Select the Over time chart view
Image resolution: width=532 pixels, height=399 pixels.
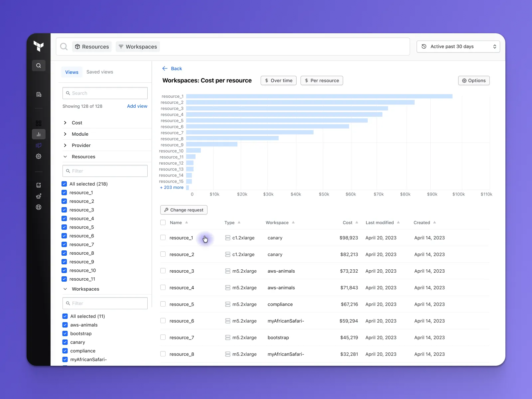click(x=279, y=80)
